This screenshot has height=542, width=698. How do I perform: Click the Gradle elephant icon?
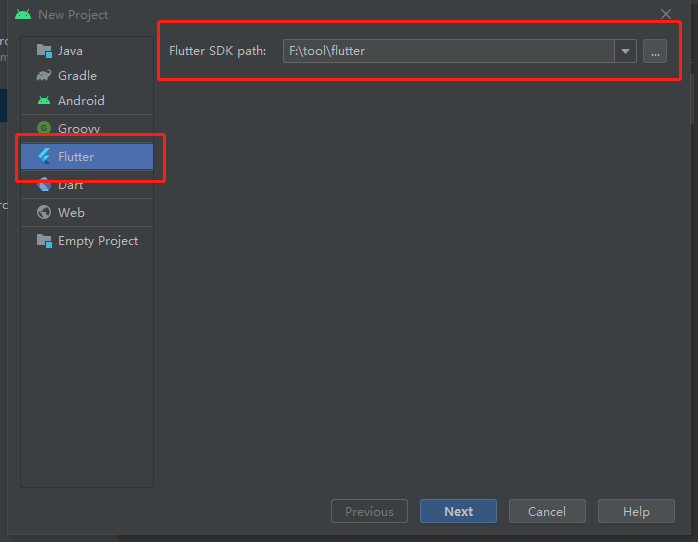click(44, 76)
